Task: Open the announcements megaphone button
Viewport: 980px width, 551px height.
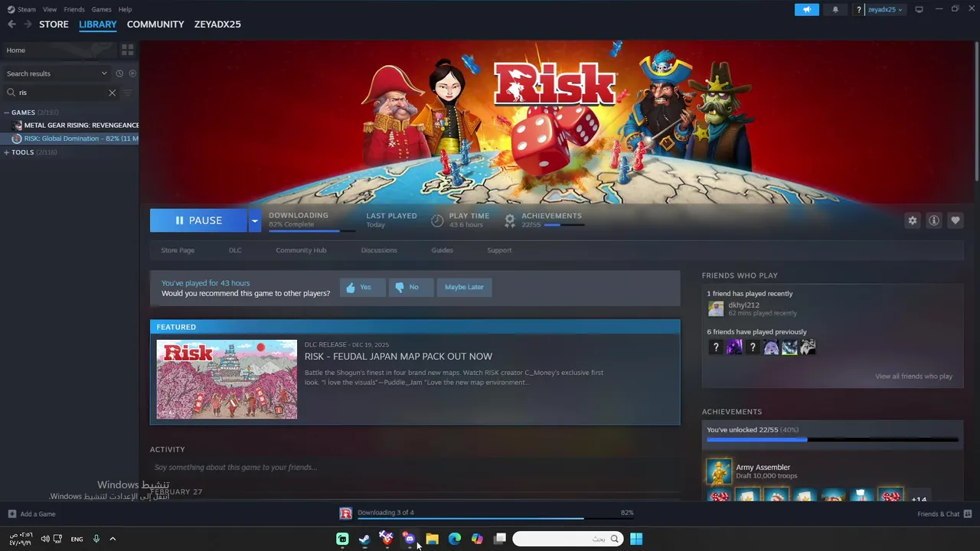Action: pyautogui.click(x=806, y=9)
